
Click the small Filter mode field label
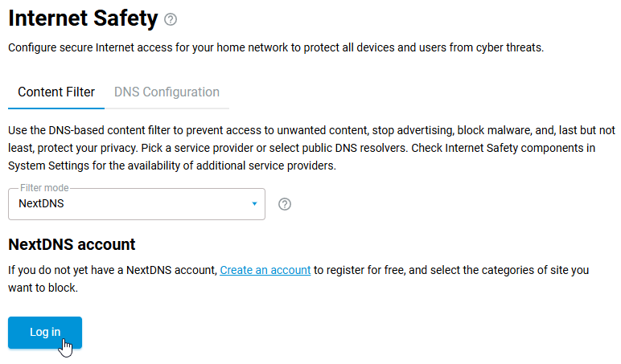[x=44, y=188]
